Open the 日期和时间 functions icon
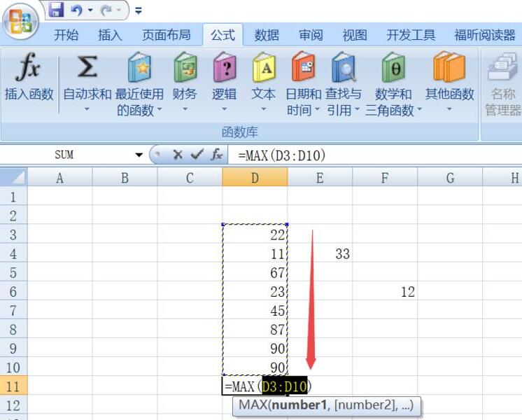 [303, 66]
